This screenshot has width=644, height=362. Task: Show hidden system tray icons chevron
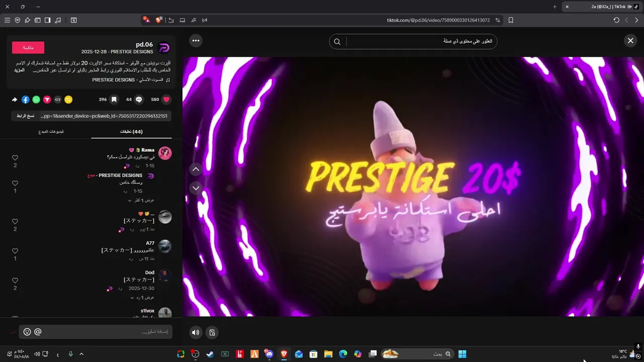coord(82,354)
